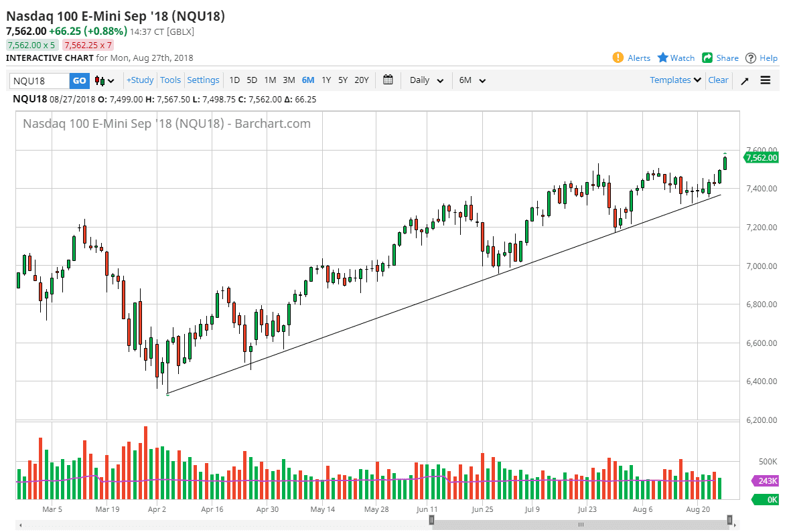Open the calendar date picker icon

tap(387, 80)
